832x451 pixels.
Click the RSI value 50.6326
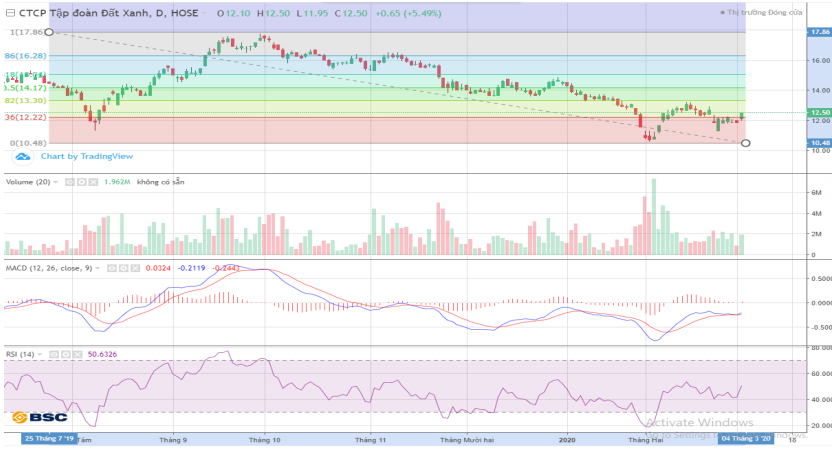click(102, 354)
